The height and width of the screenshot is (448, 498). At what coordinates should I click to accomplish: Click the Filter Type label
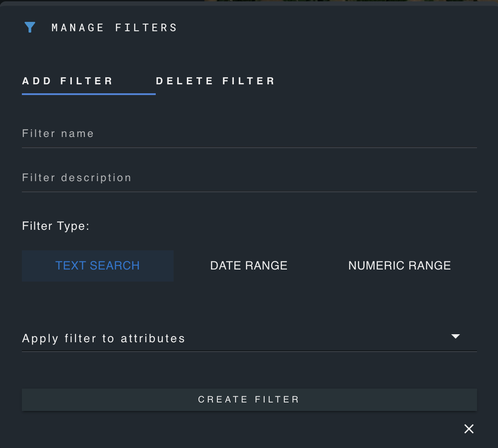pyautogui.click(x=56, y=226)
